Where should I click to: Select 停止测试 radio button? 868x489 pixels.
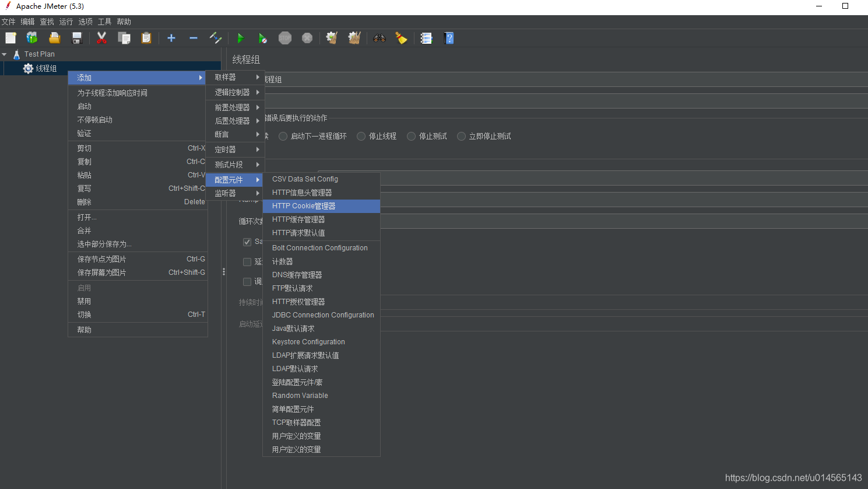click(x=412, y=136)
